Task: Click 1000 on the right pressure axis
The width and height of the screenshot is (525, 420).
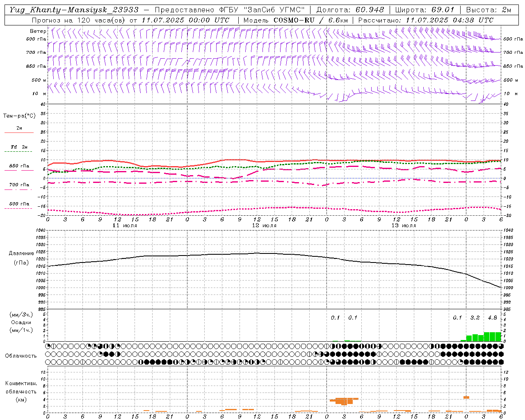Action: click(509, 288)
